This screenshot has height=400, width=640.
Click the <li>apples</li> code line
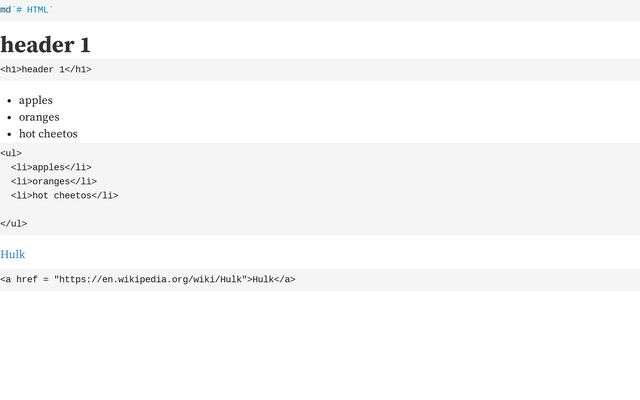[51, 167]
